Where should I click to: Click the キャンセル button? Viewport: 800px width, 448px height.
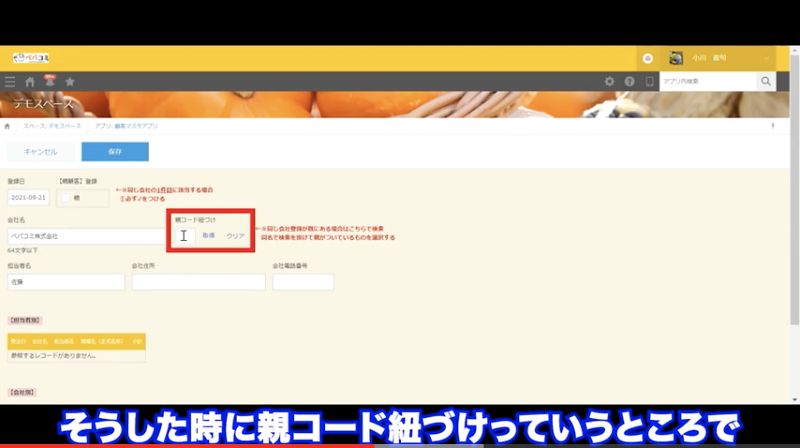pos(40,152)
